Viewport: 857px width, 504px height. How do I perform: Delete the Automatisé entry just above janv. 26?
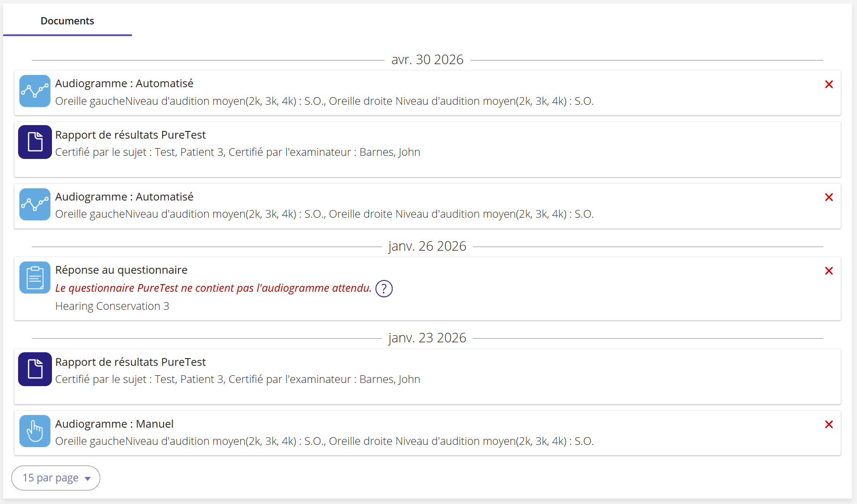tap(829, 197)
